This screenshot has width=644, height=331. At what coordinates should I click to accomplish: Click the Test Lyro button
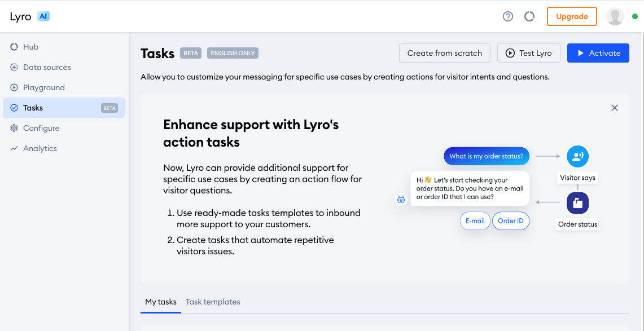529,53
